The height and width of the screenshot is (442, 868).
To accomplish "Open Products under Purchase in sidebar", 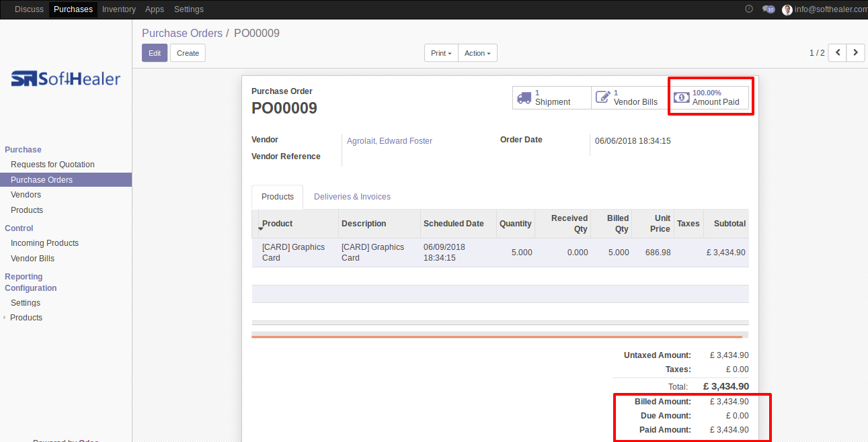I will (x=27, y=210).
